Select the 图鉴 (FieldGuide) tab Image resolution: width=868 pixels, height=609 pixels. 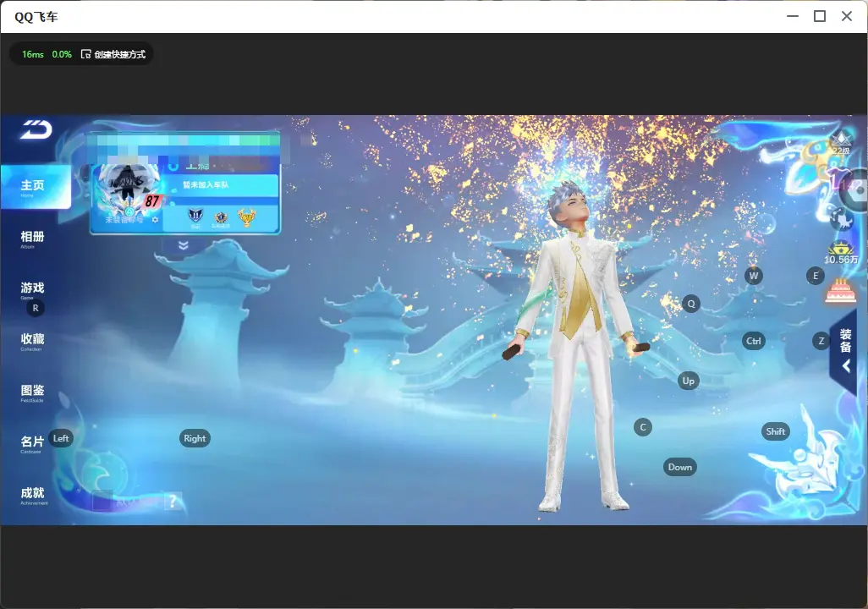tap(32, 392)
